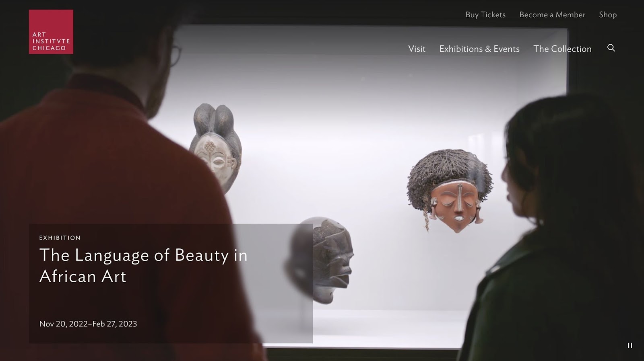Image resolution: width=644 pixels, height=361 pixels.
Task: Open the Visit menu
Action: click(417, 49)
